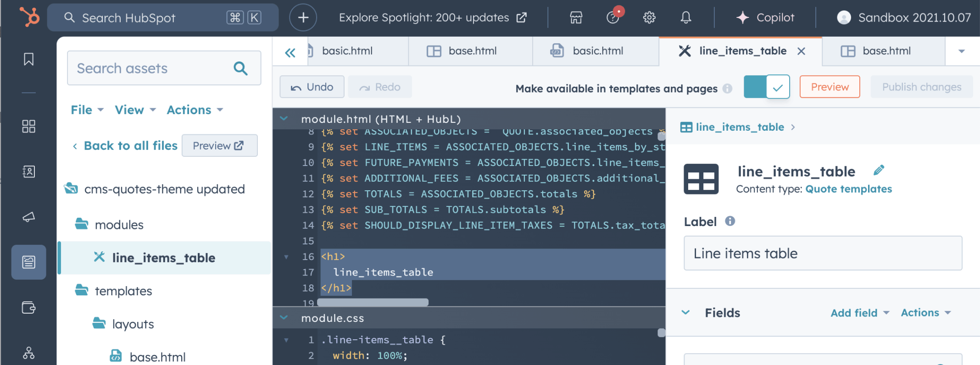Open the guide icon with red notification badge
The height and width of the screenshot is (365, 980).
(x=614, y=17)
